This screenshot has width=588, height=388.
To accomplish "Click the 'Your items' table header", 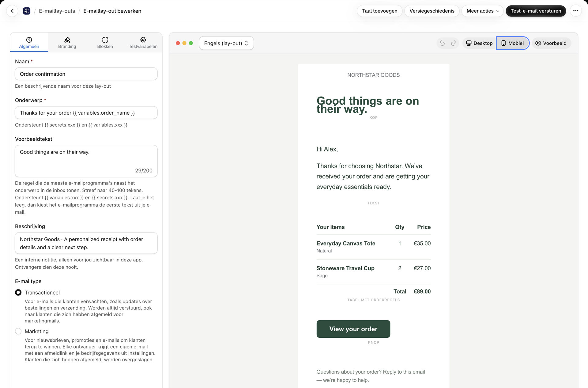I will coord(330,227).
